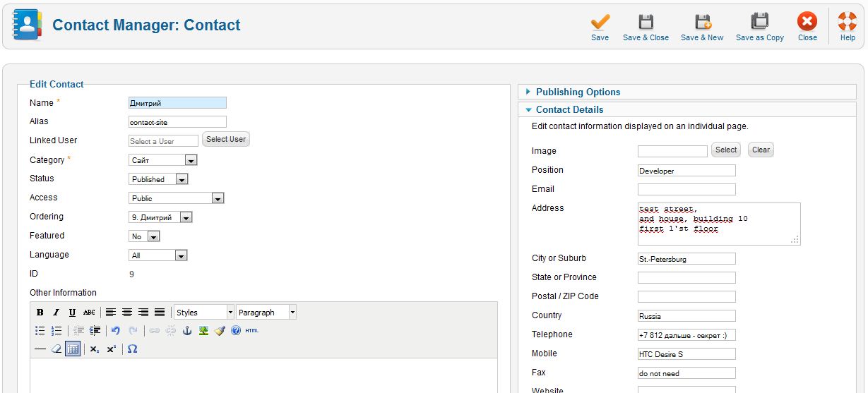Viewport: 868px width, 393px height.
Task: Click the insert image icon in editor
Action: point(203,330)
